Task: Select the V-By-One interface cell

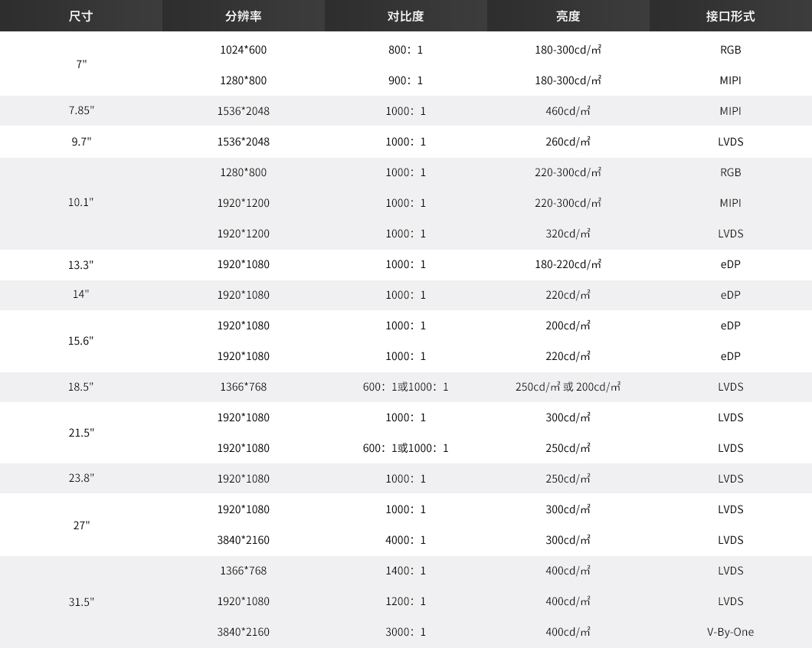Action: [730, 632]
